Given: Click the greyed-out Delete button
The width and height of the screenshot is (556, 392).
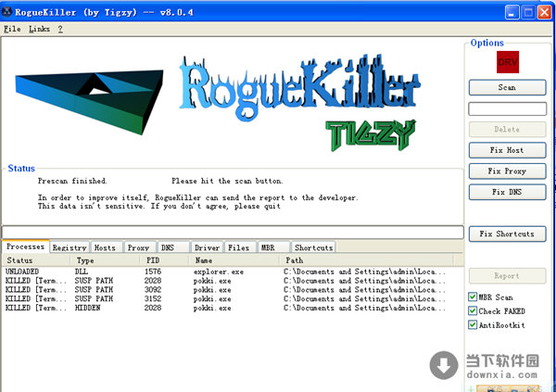Looking at the screenshot, I should pos(507,129).
